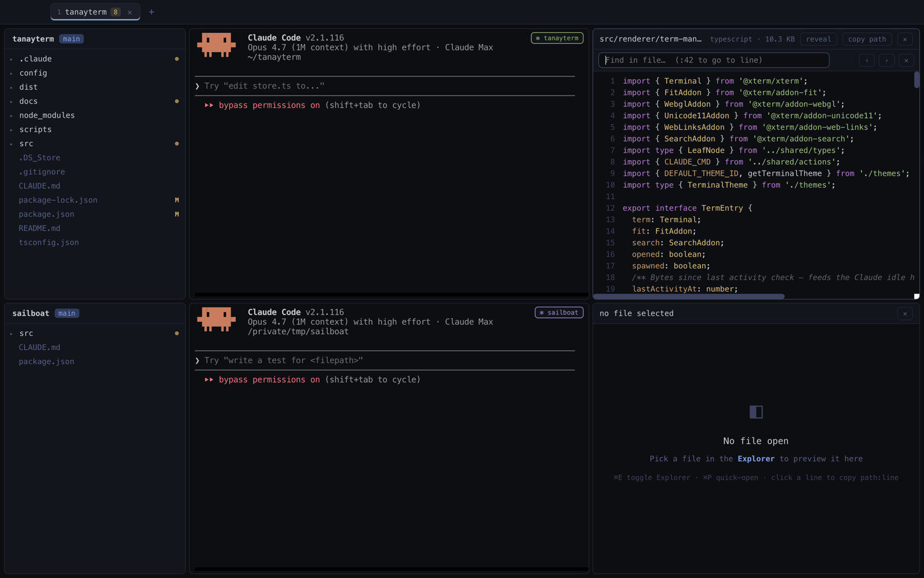This screenshot has width=924, height=578.
Task: Close the tanayterm tab
Action: point(130,12)
